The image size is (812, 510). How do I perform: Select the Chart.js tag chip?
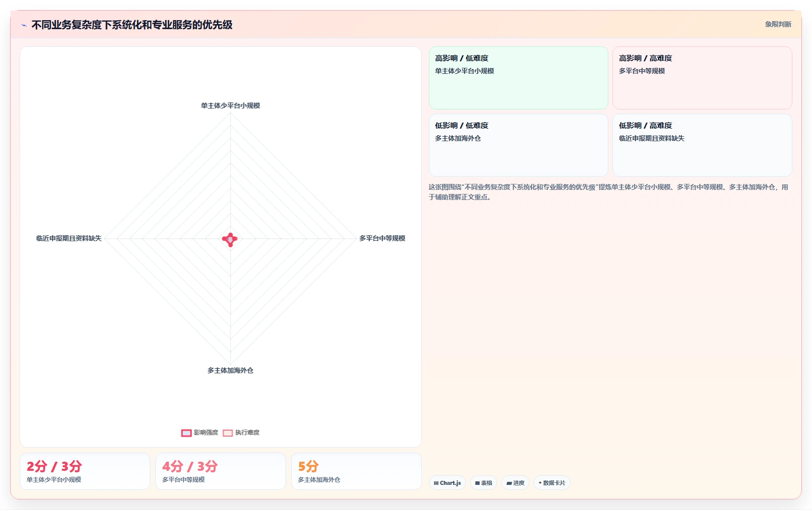click(x=447, y=483)
